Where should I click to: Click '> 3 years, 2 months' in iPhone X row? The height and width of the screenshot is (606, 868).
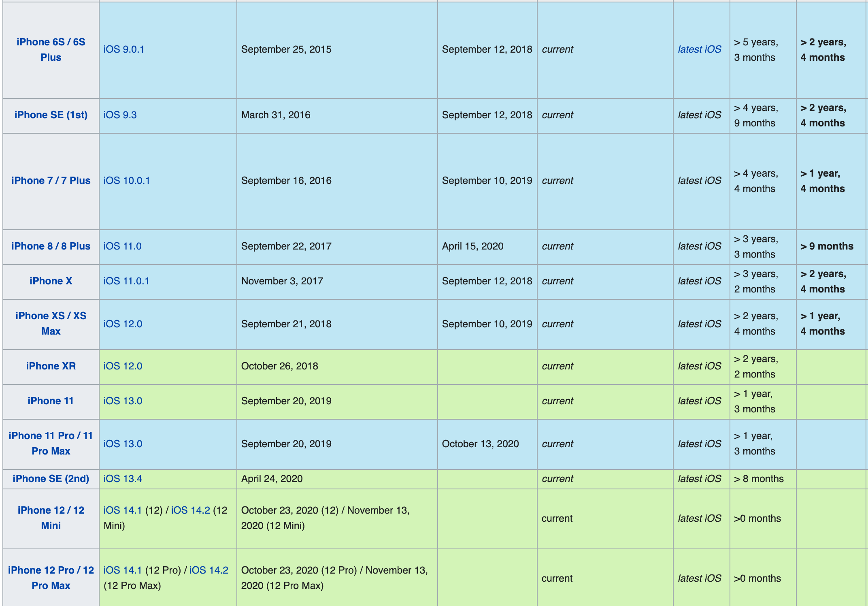(756, 282)
